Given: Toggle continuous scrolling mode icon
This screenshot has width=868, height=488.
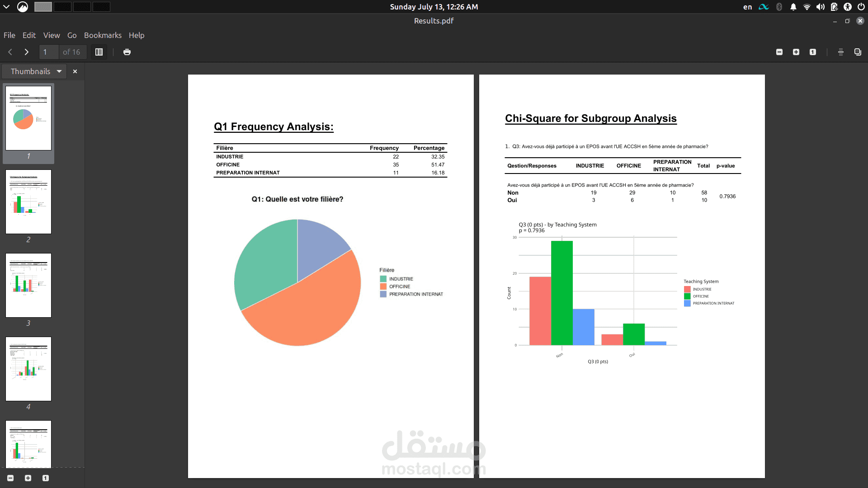Looking at the screenshot, I should pyautogui.click(x=841, y=52).
